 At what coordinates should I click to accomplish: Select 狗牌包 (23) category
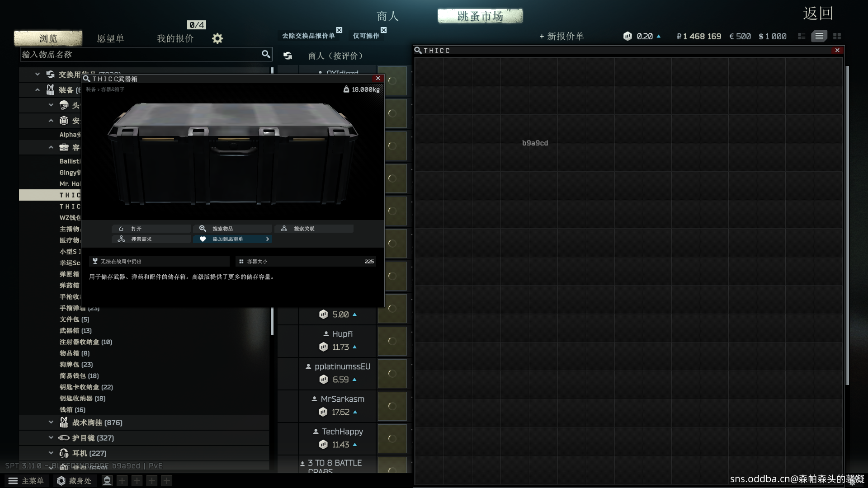tap(76, 364)
